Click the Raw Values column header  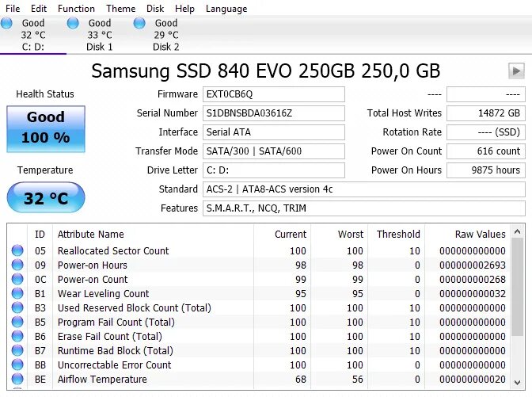(467, 235)
